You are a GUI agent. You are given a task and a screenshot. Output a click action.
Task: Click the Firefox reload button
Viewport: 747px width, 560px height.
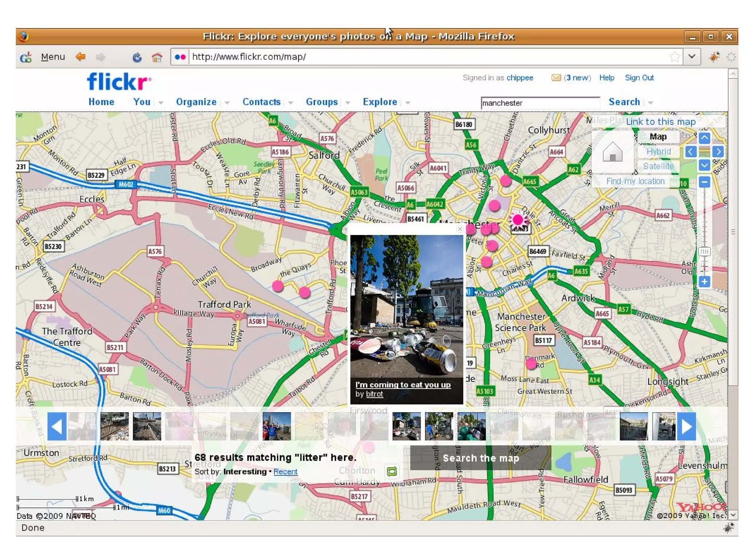137,57
